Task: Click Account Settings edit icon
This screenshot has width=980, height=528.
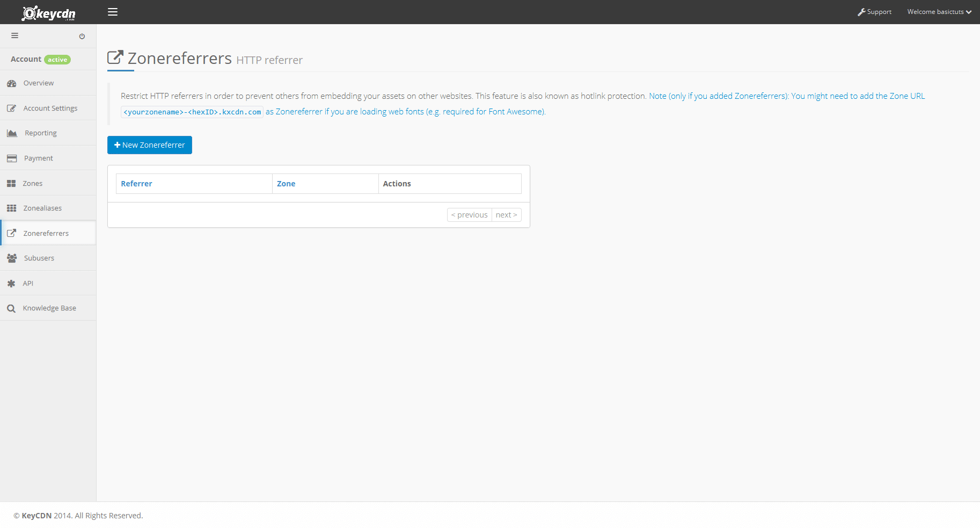Action: coord(12,109)
